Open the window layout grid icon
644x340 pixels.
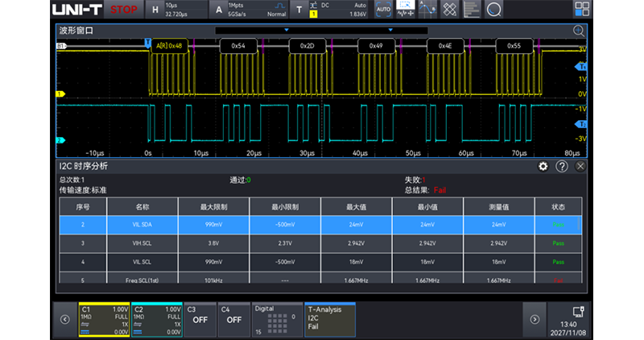pyautogui.click(x=582, y=9)
